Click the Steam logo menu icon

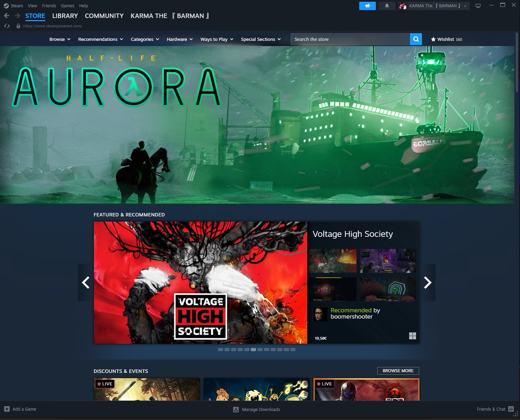coord(6,6)
